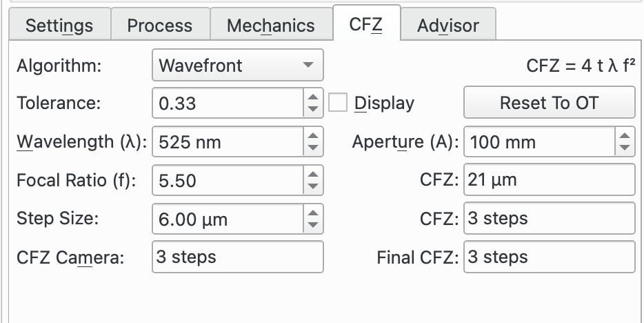Image resolution: width=644 pixels, height=323 pixels.
Task: Increase the Tolerance value with up arrow
Action: pos(313,97)
